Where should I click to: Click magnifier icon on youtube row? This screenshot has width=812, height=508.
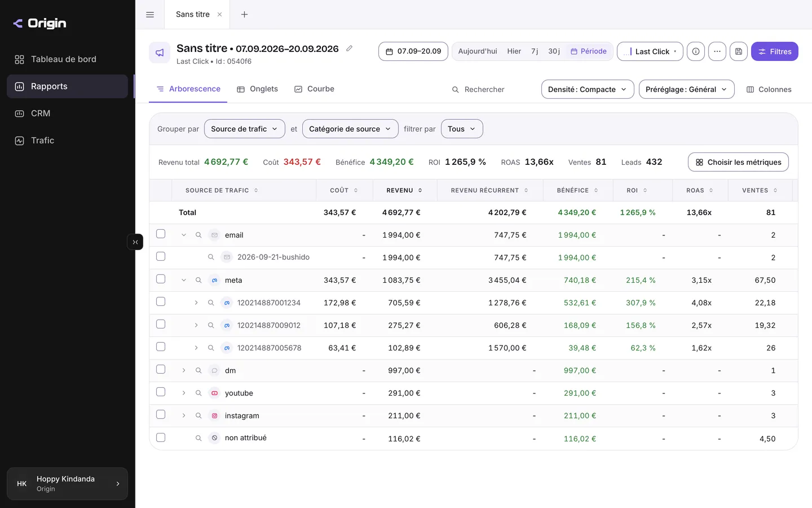point(198,393)
